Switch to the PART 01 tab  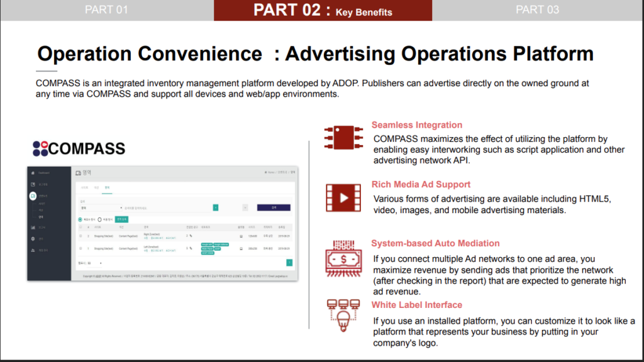[106, 9]
